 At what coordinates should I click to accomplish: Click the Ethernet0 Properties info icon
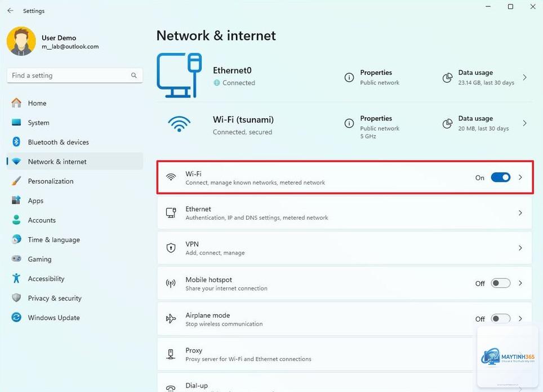pyautogui.click(x=349, y=77)
